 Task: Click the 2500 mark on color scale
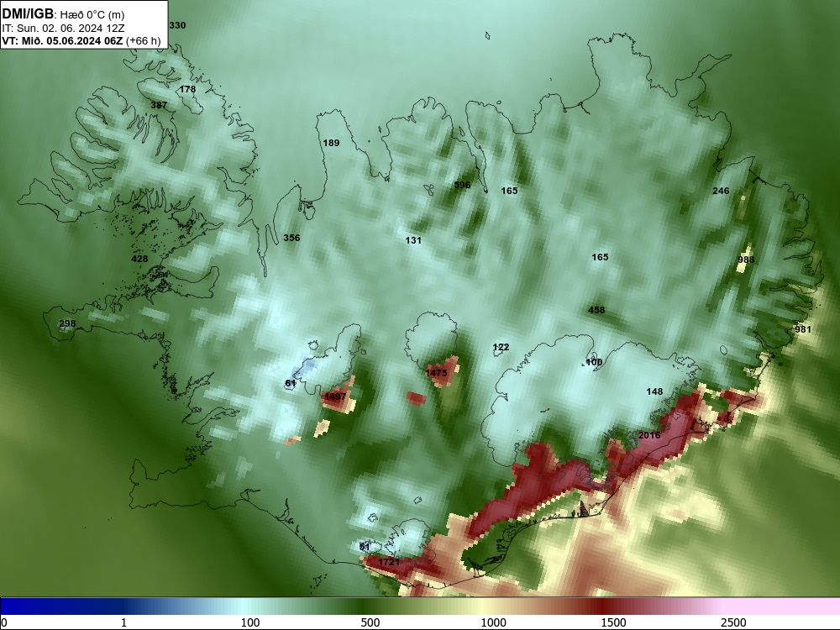click(733, 622)
